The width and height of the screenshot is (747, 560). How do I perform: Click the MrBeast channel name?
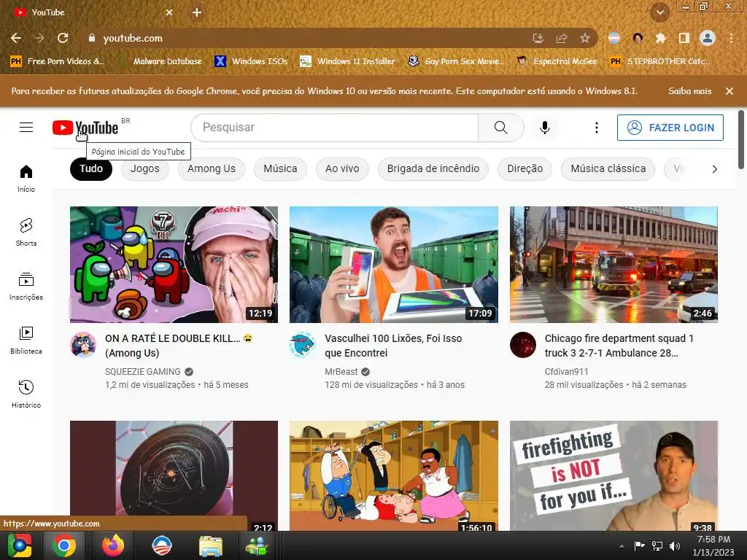coord(341,372)
